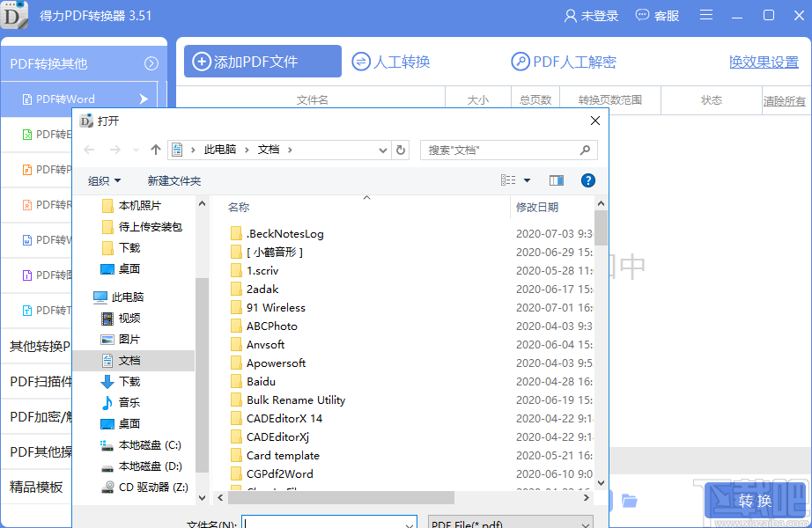This screenshot has width=812, height=528.
Task: Click the open folder icon near 转换 button
Action: pos(629,500)
